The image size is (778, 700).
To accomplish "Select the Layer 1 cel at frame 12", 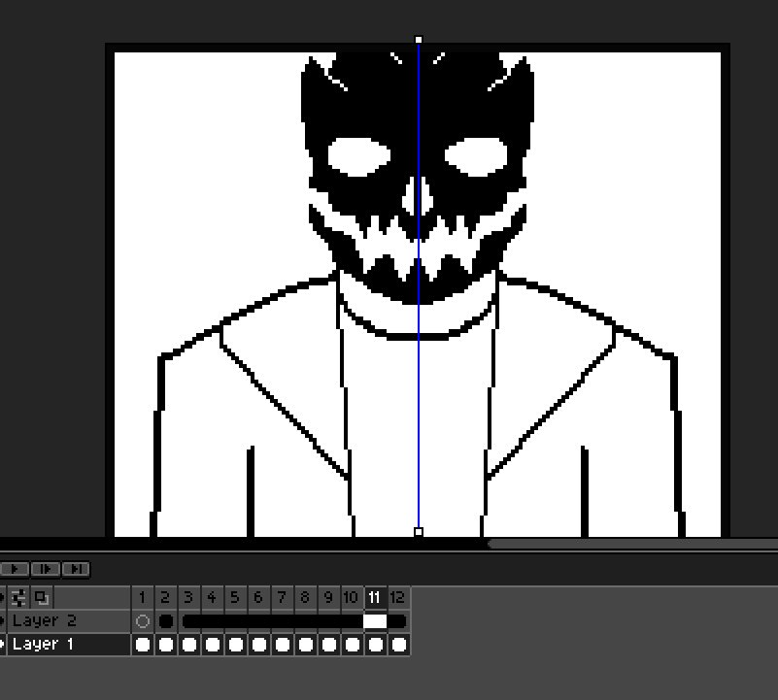I will 398,644.
